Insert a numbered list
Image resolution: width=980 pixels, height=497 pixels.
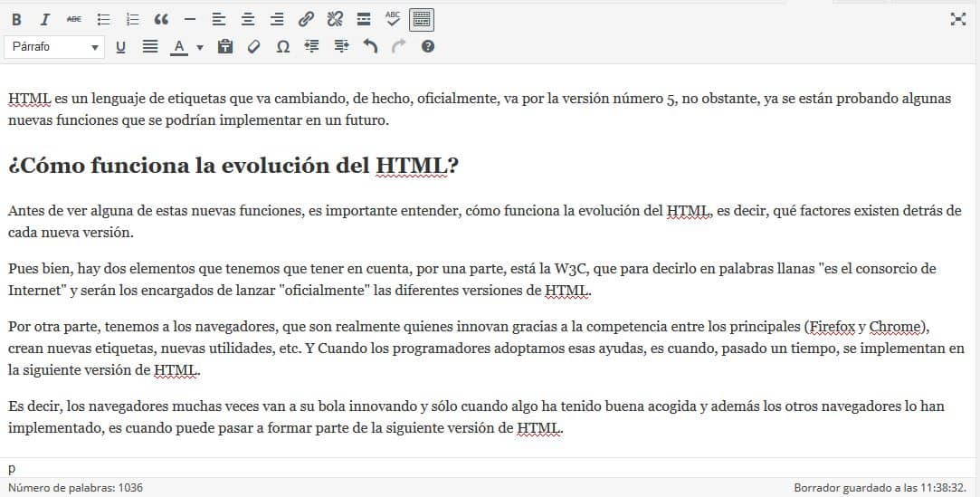pos(132,20)
